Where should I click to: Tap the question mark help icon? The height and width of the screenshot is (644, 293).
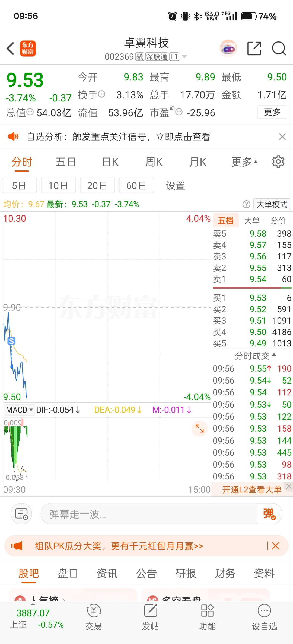tap(246, 204)
